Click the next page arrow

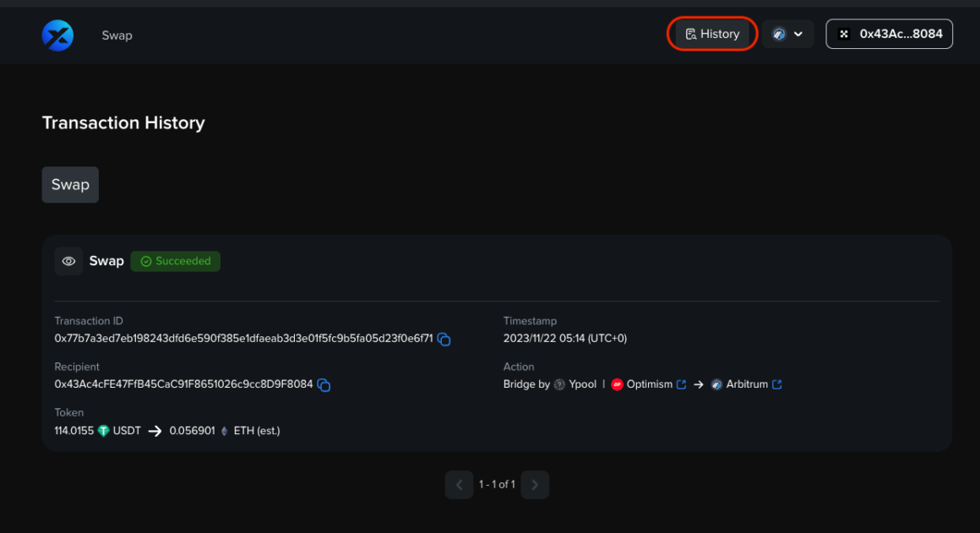click(534, 484)
